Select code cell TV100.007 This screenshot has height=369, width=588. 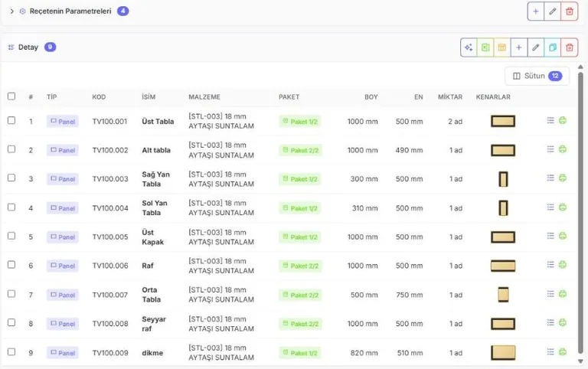[x=110, y=295]
